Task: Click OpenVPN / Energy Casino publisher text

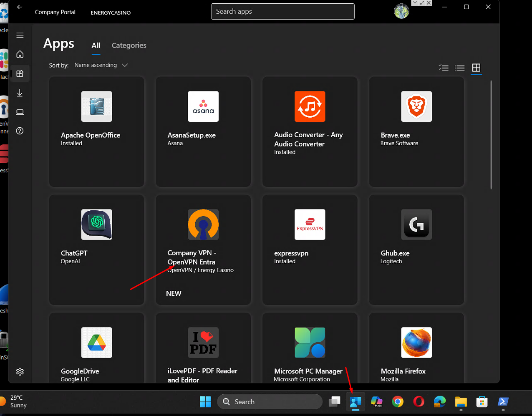Action: (201, 270)
